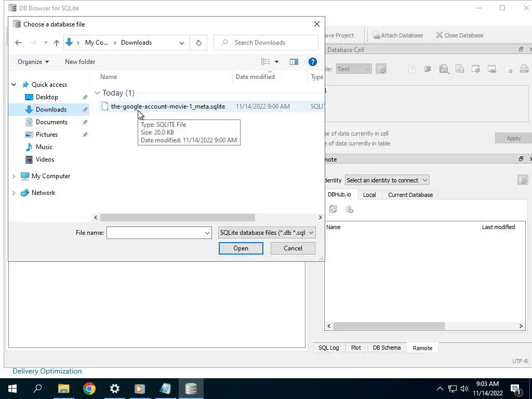
Task: Collapse the Quick access tree
Action: (14, 85)
